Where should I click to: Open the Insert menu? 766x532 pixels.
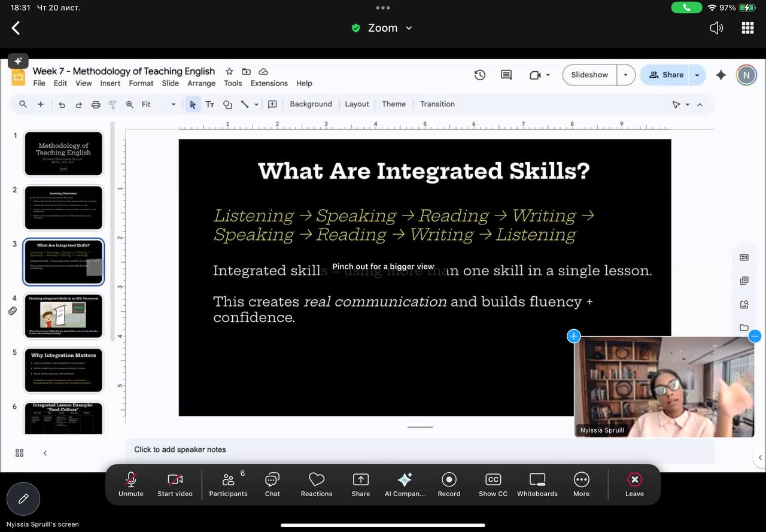(110, 83)
